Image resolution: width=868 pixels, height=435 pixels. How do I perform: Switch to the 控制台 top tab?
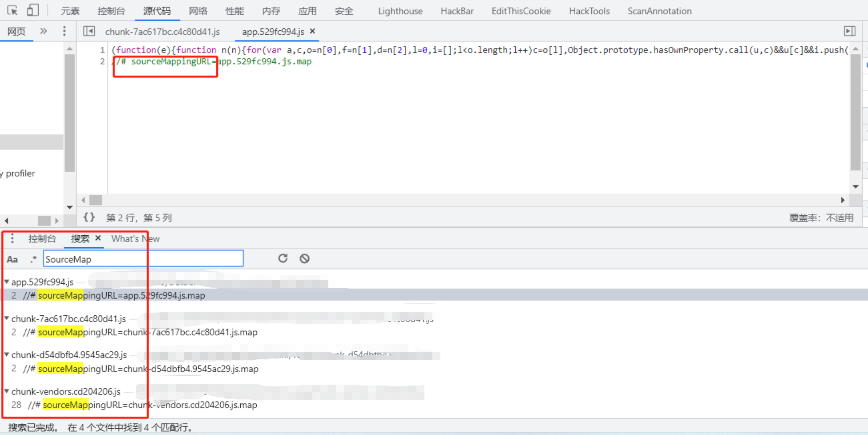tap(111, 11)
